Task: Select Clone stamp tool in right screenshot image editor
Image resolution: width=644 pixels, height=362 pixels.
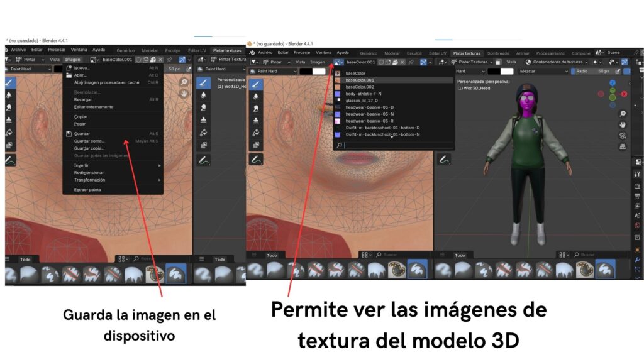Action: click(255, 120)
